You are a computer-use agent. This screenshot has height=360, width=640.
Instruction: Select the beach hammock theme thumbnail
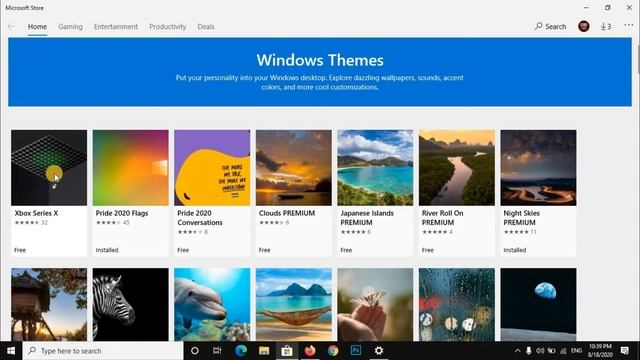pyautogui.click(x=294, y=304)
